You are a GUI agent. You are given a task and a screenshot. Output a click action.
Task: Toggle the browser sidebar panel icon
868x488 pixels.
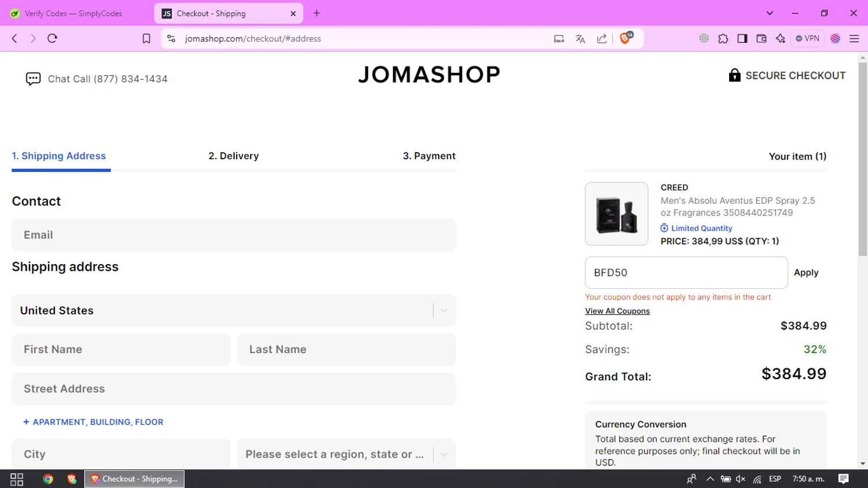[x=742, y=38]
